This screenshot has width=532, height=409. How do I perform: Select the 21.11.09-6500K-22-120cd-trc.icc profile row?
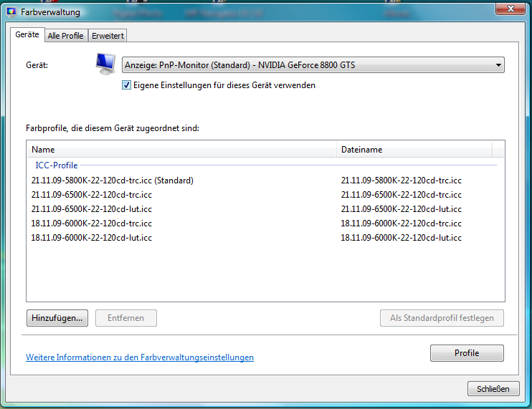coord(92,195)
